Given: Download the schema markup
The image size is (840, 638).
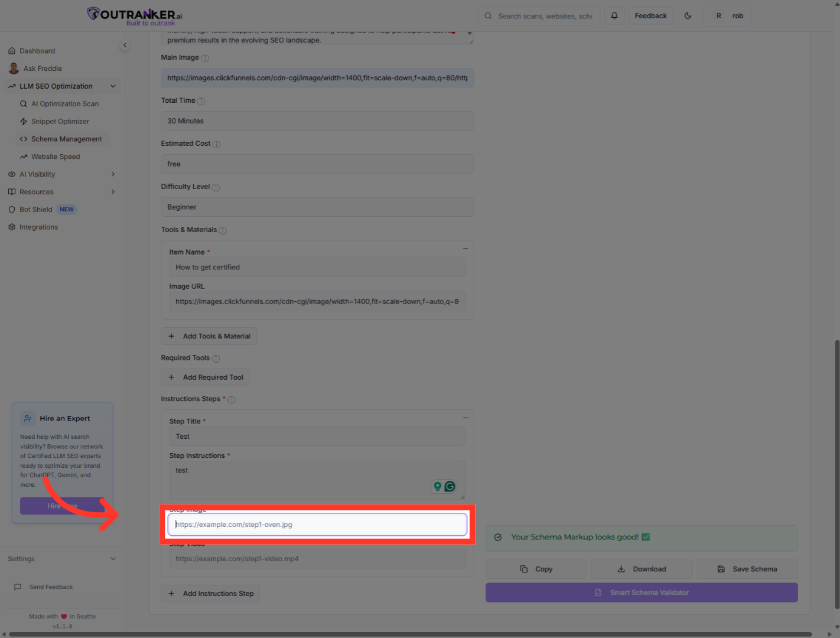Looking at the screenshot, I should (642, 569).
